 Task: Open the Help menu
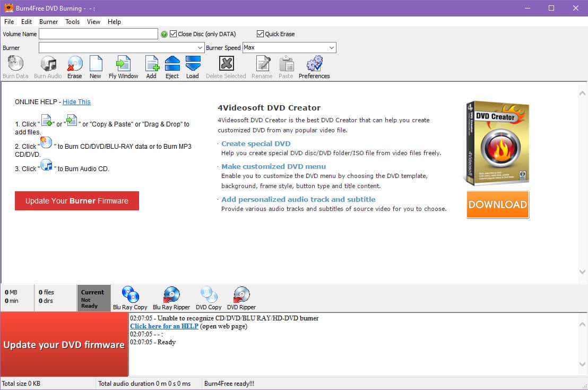tap(114, 22)
